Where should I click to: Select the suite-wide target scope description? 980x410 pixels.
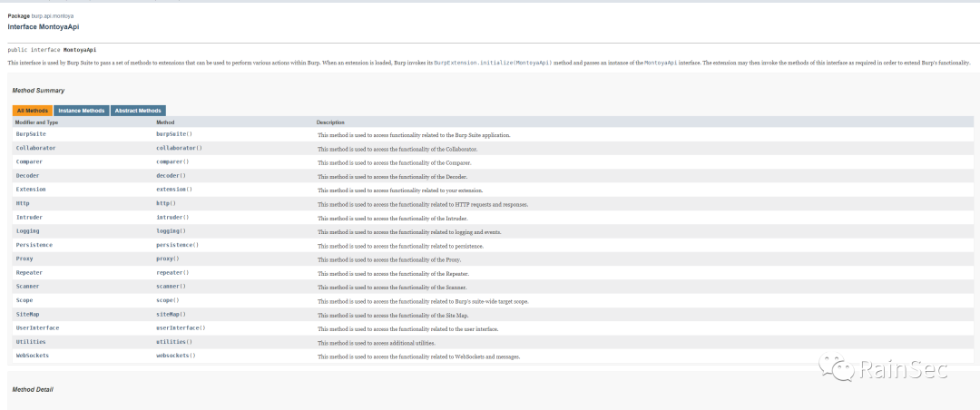[x=423, y=301]
